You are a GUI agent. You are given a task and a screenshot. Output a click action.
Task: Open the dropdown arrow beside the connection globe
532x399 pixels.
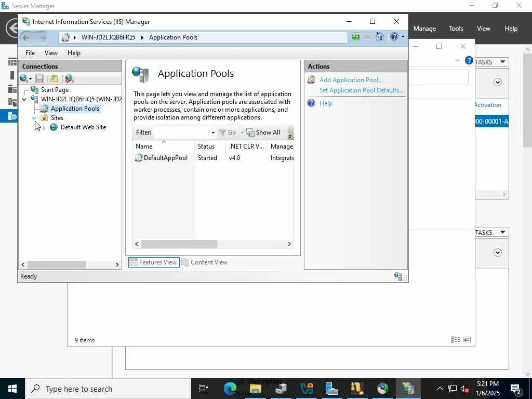click(30, 79)
